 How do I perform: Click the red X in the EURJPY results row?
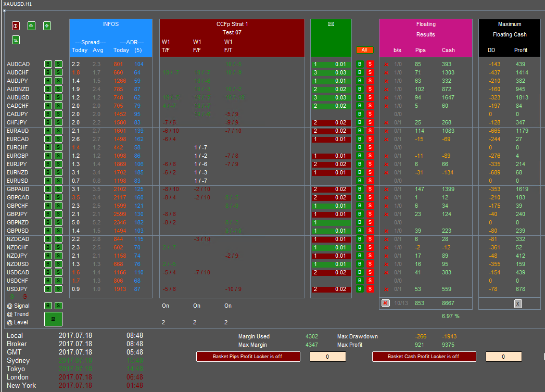386,165
